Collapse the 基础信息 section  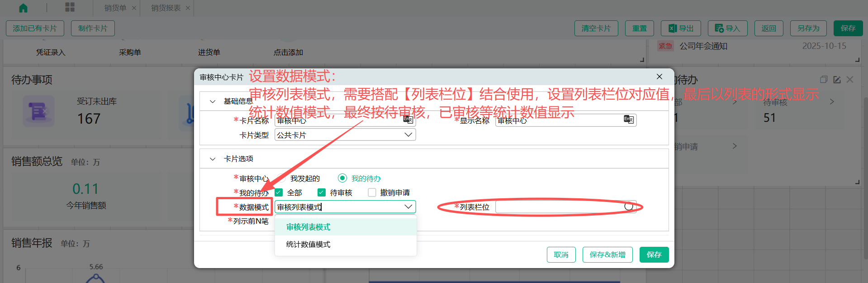213,101
